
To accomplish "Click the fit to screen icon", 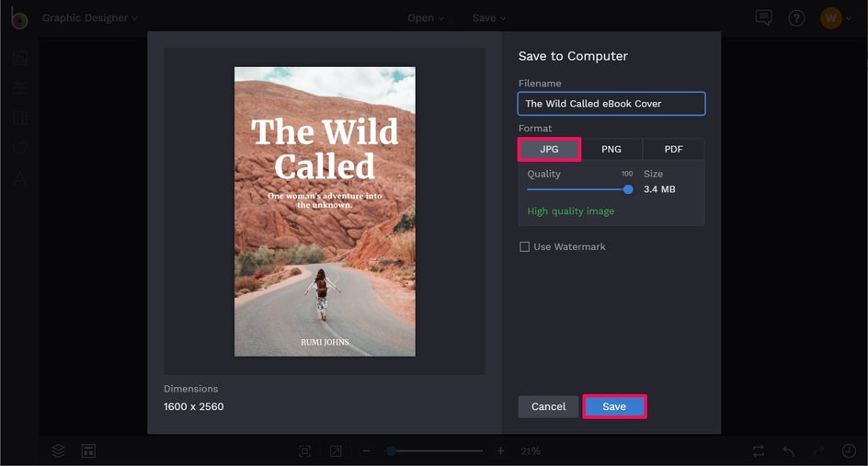I will pos(304,451).
